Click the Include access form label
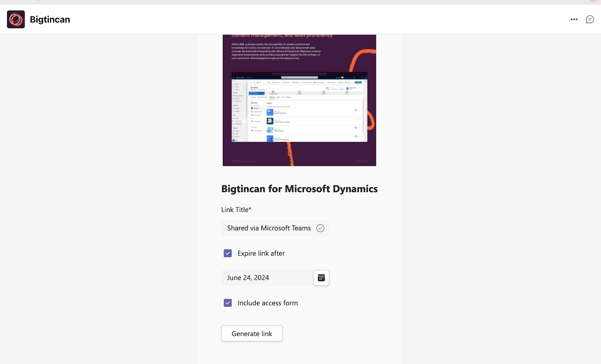The image size is (601, 364). coord(267,303)
